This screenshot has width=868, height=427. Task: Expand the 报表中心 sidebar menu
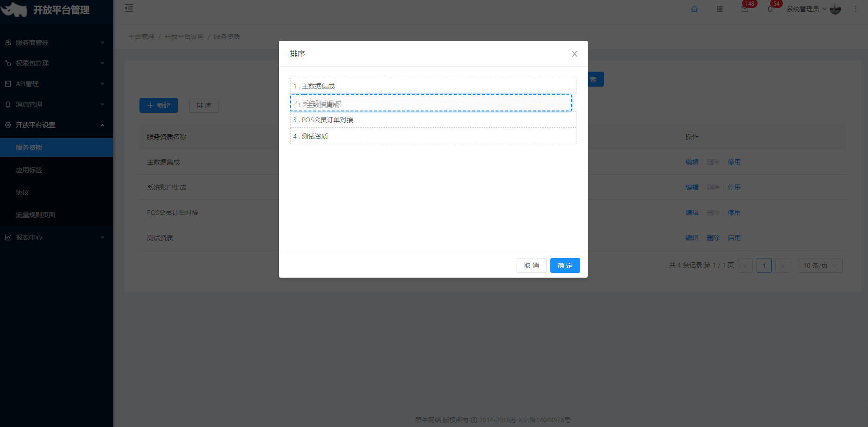point(57,237)
